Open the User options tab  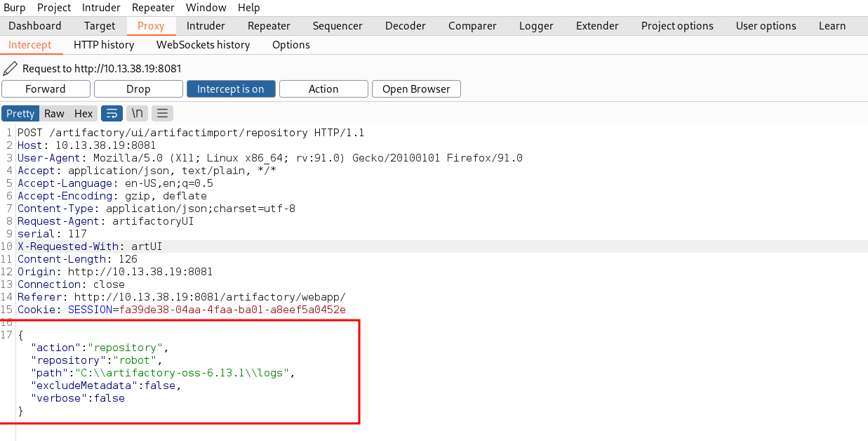[766, 26]
